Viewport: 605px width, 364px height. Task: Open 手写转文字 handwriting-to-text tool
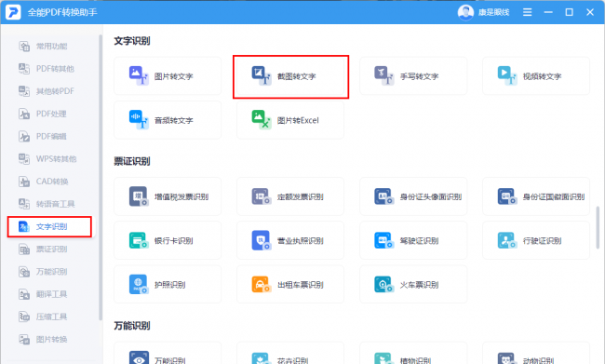(x=413, y=76)
